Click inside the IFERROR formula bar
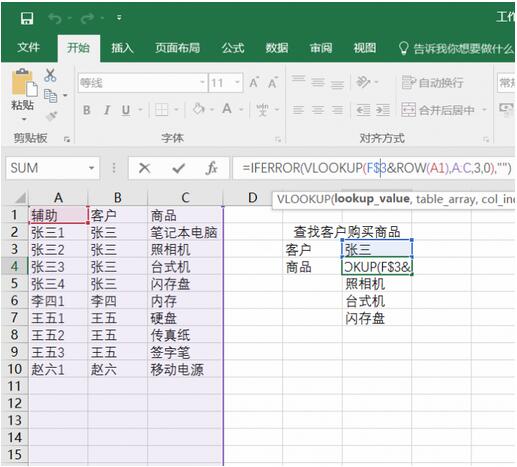Image resolution: width=517 pixels, height=467 pixels. point(374,168)
